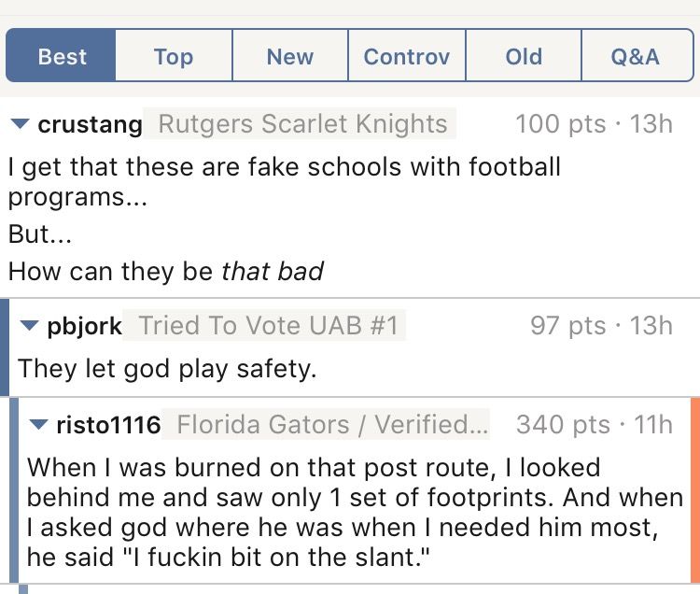This screenshot has height=594, width=700.
Task: Sort comments by Old
Action: (x=524, y=55)
